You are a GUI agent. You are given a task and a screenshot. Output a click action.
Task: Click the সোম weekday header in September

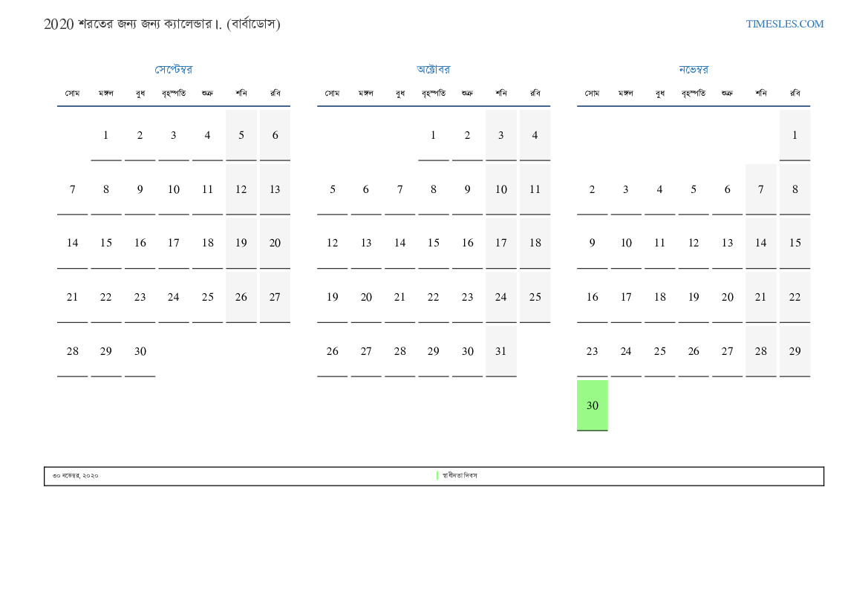click(72, 94)
